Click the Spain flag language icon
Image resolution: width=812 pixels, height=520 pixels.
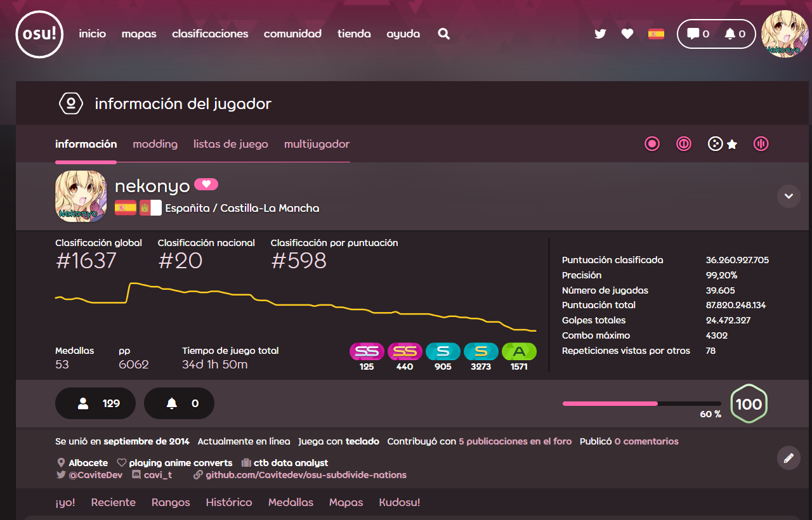[x=656, y=34]
